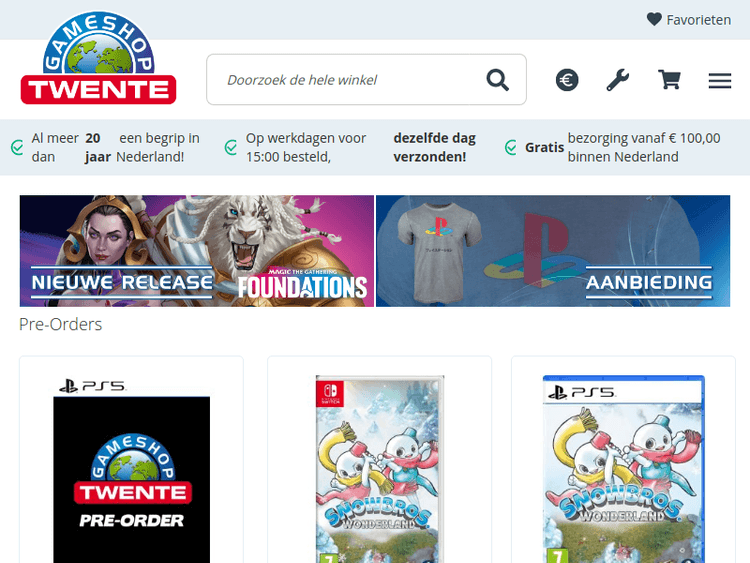Screen dimensions: 750x563
Task: Click the magnifying glass search icon
Action: pyautogui.click(x=497, y=80)
